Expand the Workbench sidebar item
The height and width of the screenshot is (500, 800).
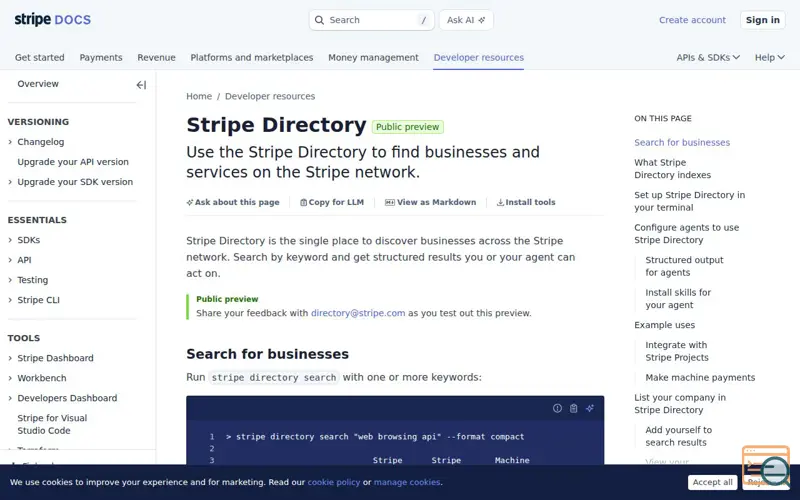(x=42, y=378)
